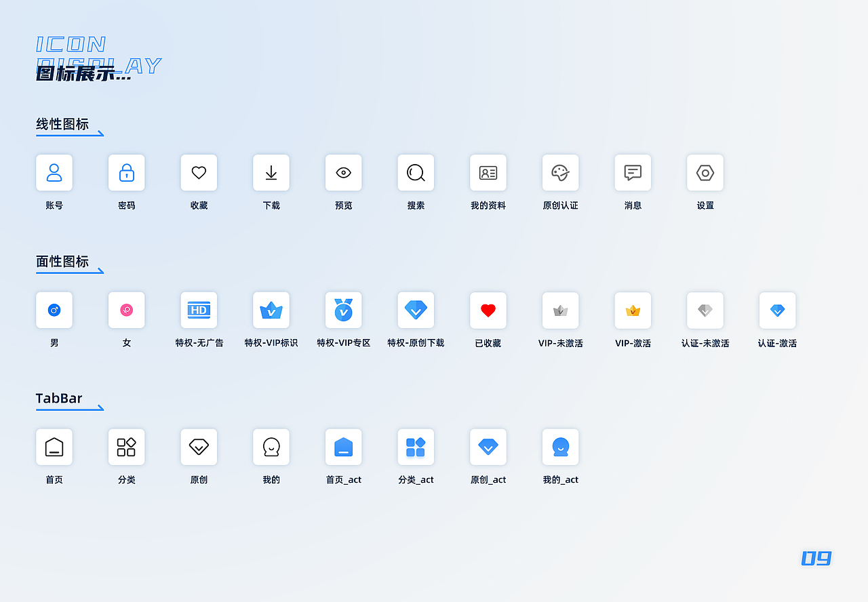Click the 我的资料 ID card icon
This screenshot has height=602, width=868.
[x=488, y=173]
